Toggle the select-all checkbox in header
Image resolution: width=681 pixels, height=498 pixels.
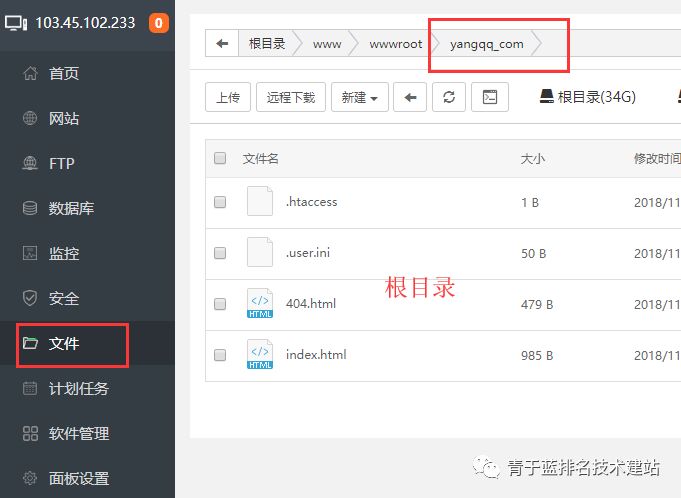click(220, 158)
